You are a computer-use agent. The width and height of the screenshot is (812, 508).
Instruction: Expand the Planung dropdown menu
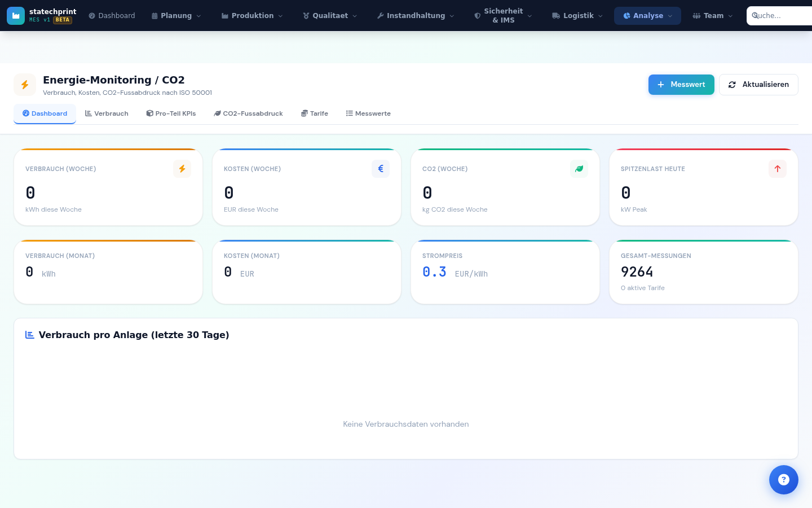click(x=176, y=16)
